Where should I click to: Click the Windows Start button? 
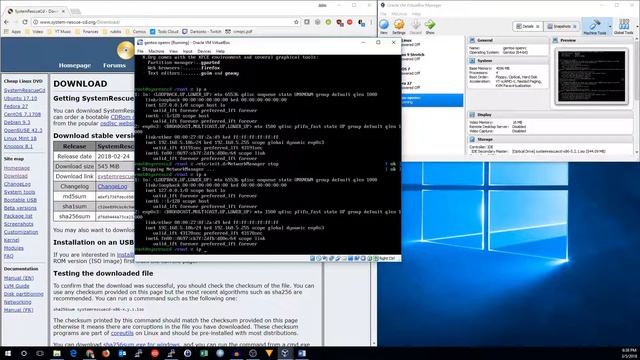[8, 353]
